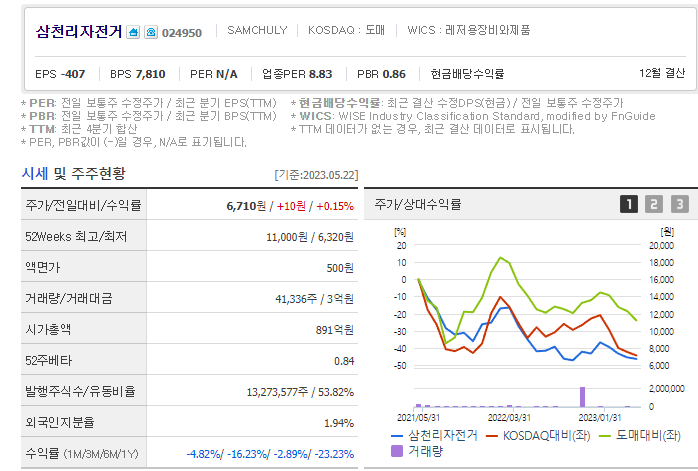Click the 발행주식수/유동비율 row label
The width and height of the screenshot is (698, 471).
point(80,391)
